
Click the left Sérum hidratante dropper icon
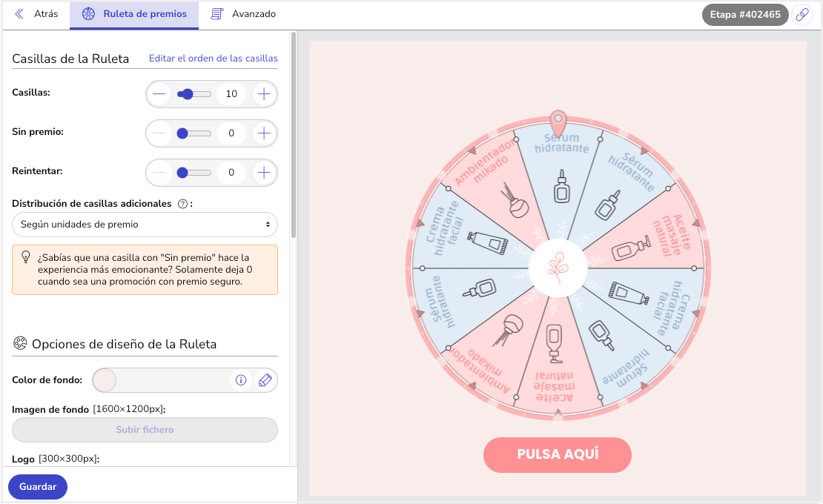coord(480,288)
